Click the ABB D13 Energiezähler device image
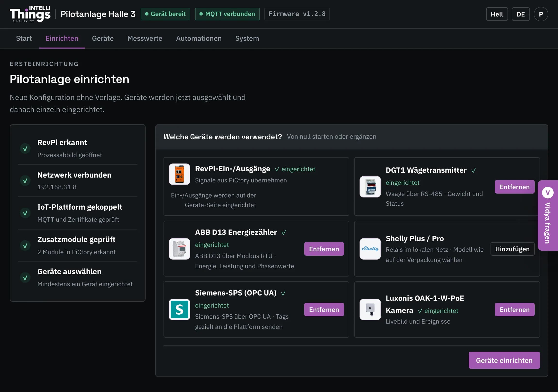The width and height of the screenshot is (558, 392). pyautogui.click(x=179, y=249)
